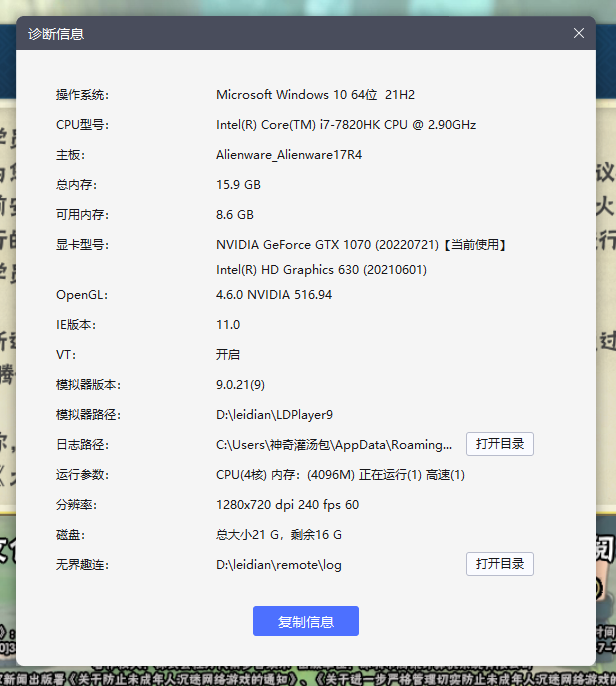
Task: Click the OpenGL 4.6.0 NVIDIA 516.94 value
Action: pyautogui.click(x=274, y=295)
